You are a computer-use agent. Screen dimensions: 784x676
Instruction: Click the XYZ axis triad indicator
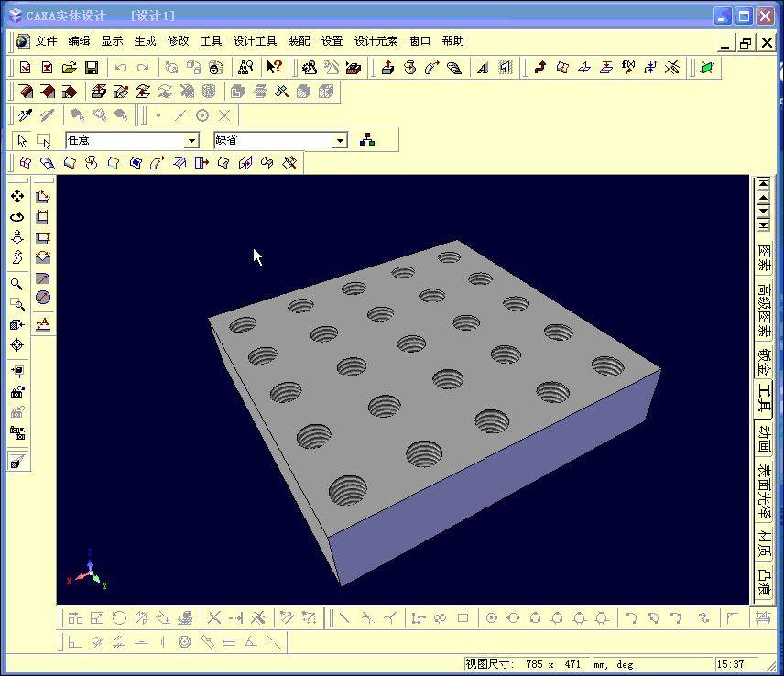click(88, 570)
